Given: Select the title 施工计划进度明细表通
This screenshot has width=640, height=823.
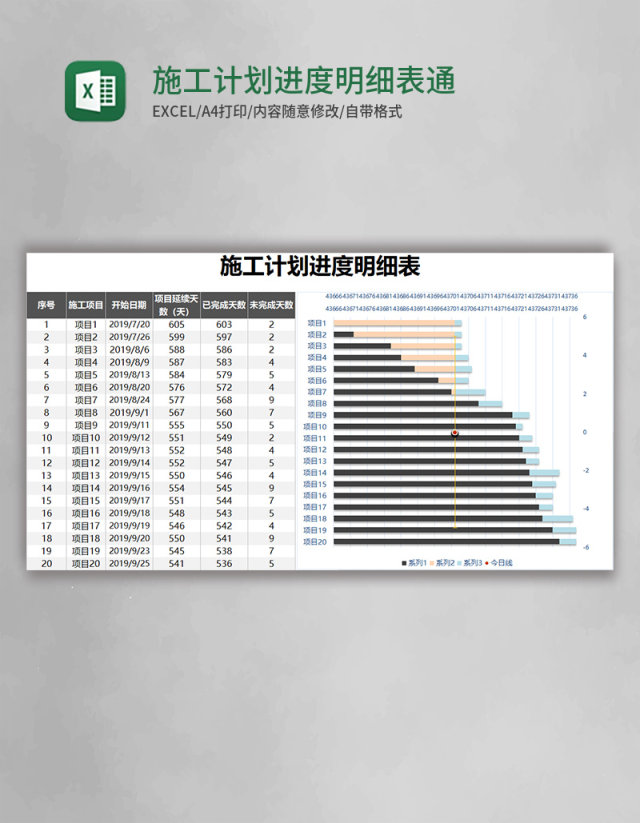Looking at the screenshot, I should coord(304,81).
